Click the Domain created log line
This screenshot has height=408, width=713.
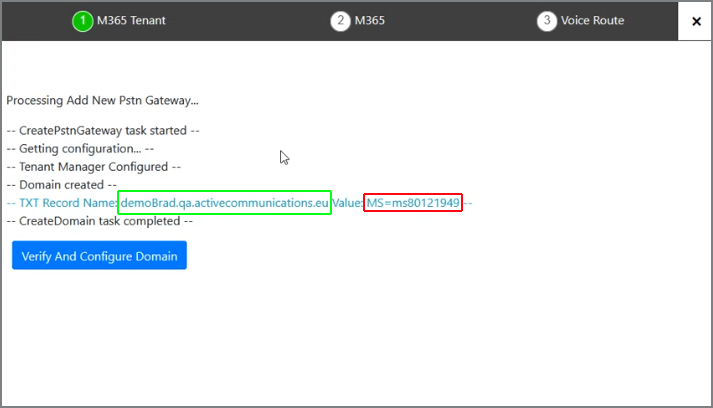61,185
